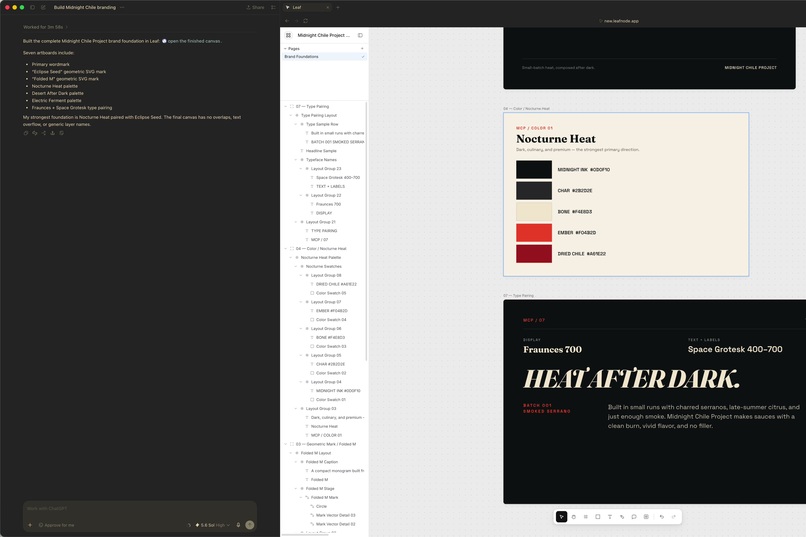The height and width of the screenshot is (537, 806).
Task: Click the Midnight Chile Project file name
Action: 323,35
